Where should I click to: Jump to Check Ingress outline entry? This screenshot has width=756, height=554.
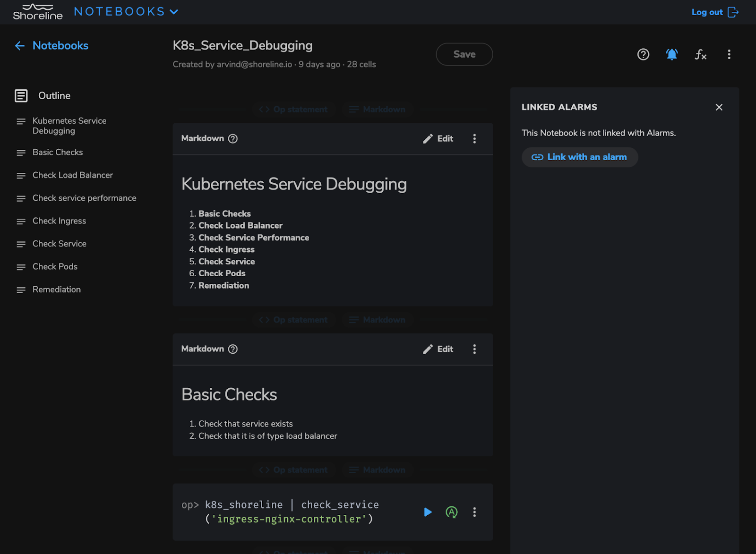pos(59,221)
